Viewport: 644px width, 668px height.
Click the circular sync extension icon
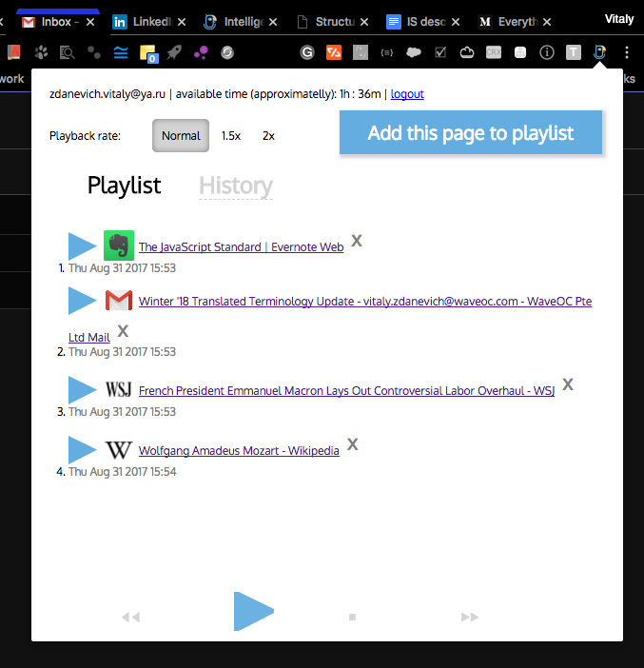(x=227, y=52)
